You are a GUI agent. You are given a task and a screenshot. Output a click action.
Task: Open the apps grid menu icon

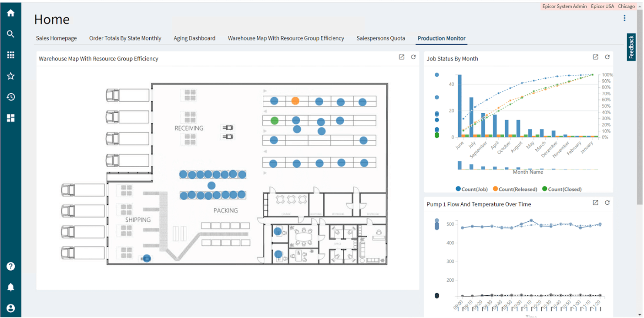10,55
